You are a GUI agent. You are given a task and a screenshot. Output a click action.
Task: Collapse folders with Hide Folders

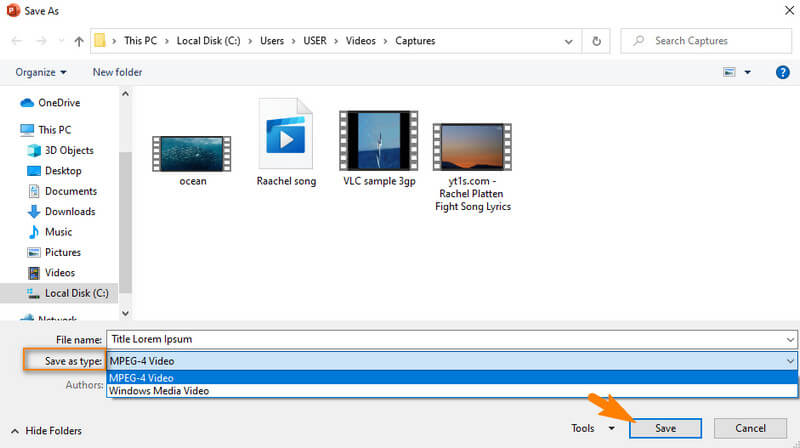click(46, 431)
